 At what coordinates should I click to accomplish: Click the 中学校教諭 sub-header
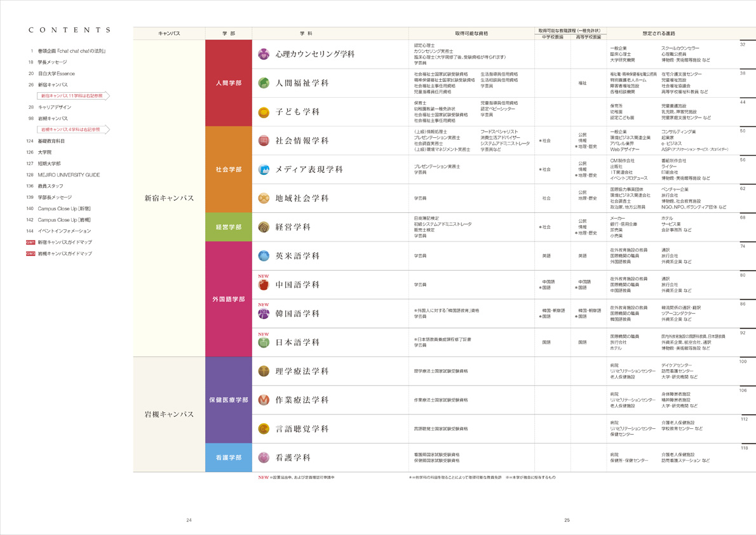pos(553,37)
